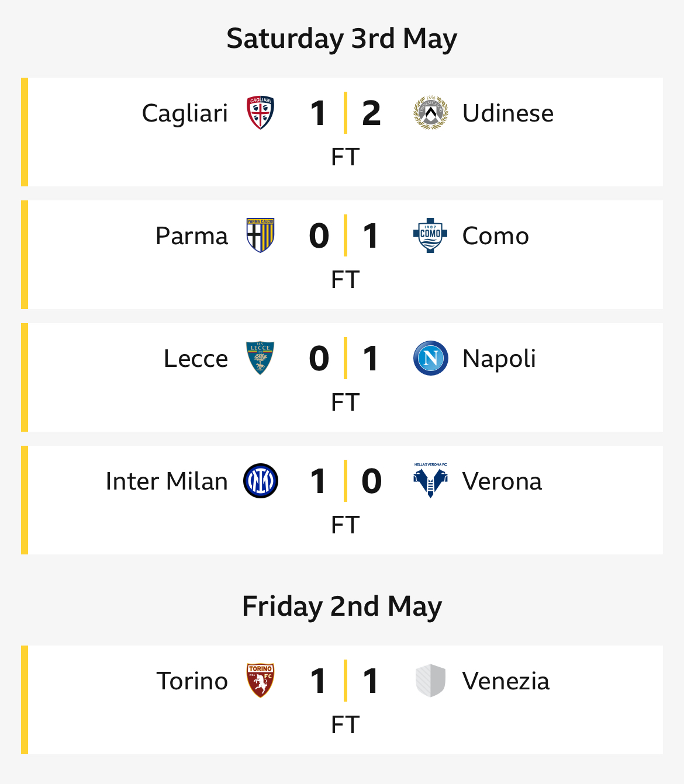Open the Udinese team name link
Image resolution: width=684 pixels, height=784 pixels.
508,113
